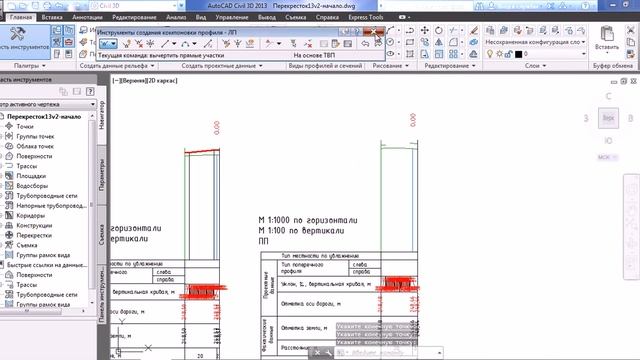Toggle the layer on/off lightbulb icon
This screenshot has width=640, height=360.
pyautogui.click(x=490, y=53)
